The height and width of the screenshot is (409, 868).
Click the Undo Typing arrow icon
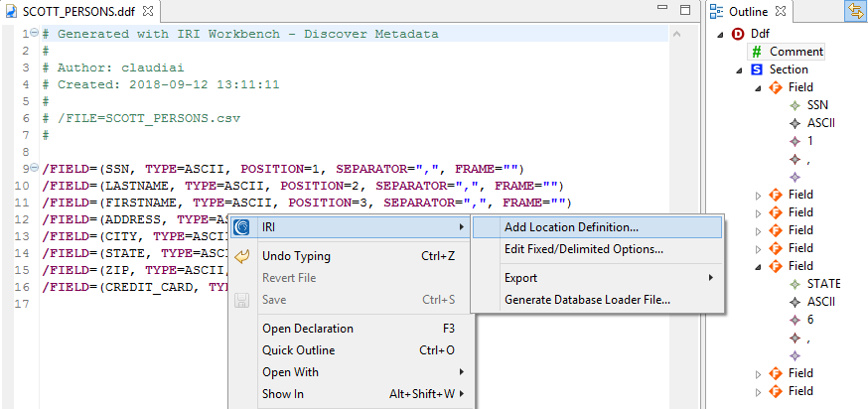(242, 256)
